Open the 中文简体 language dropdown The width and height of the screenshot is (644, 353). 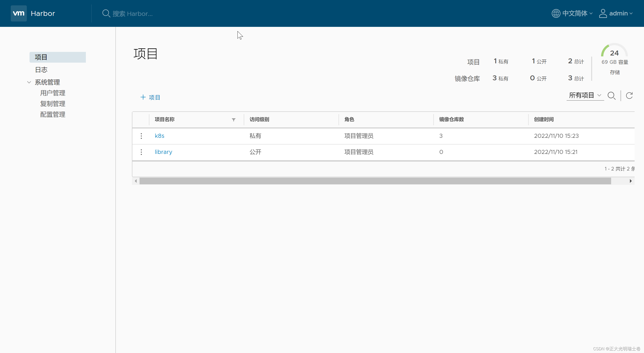point(577,13)
